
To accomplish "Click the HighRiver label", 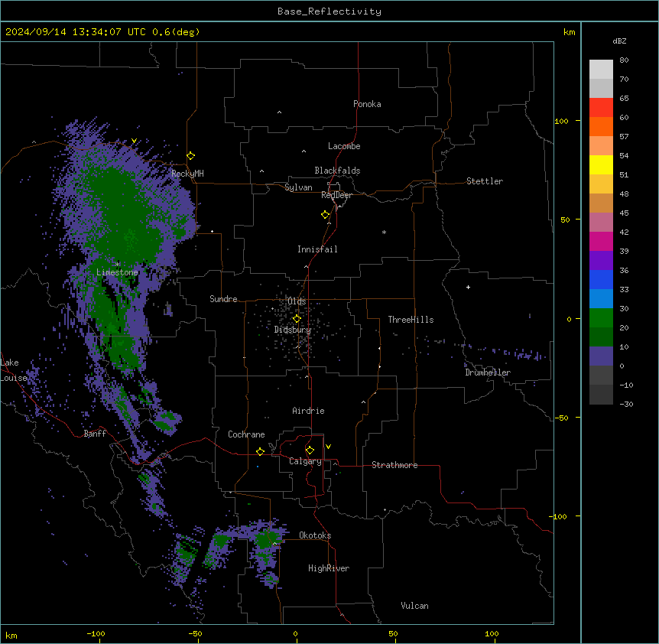I will (329, 568).
